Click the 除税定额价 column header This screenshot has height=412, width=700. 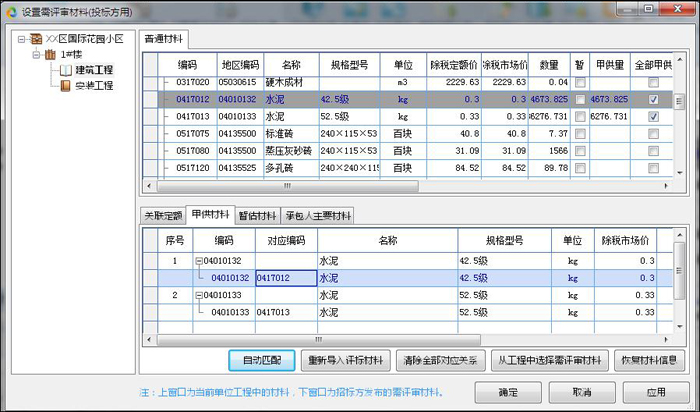454,65
